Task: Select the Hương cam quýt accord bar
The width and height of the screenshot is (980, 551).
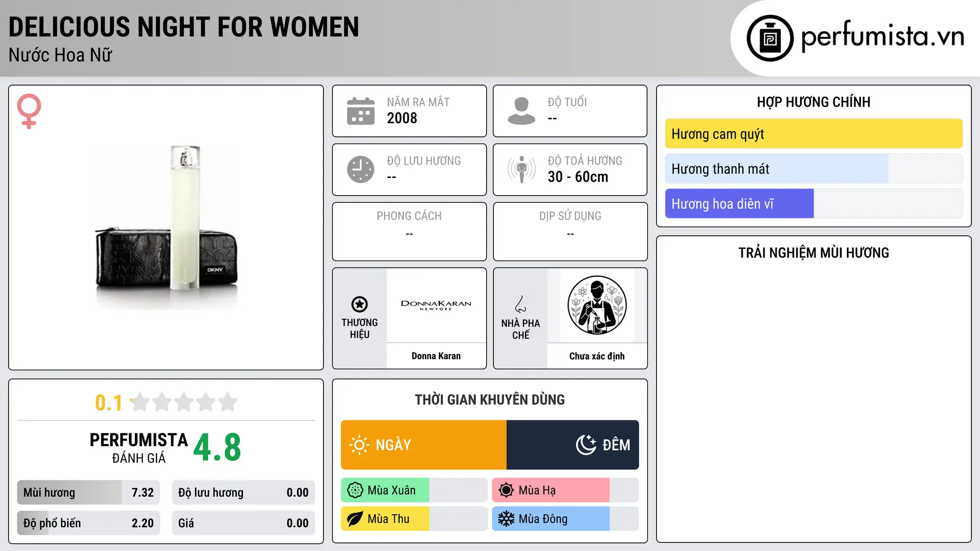Action: pyautogui.click(x=813, y=134)
